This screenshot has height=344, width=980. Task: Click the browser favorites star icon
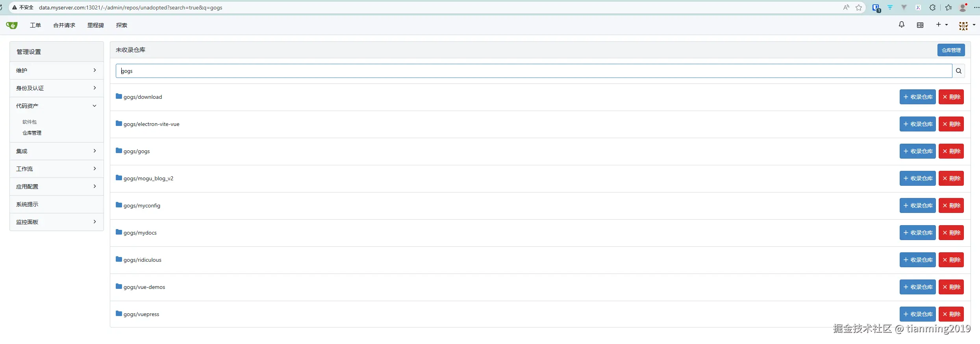pos(859,7)
